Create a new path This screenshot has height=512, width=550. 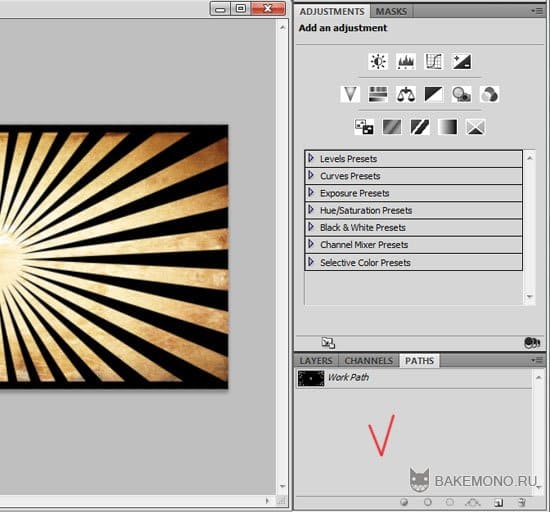[x=498, y=503]
